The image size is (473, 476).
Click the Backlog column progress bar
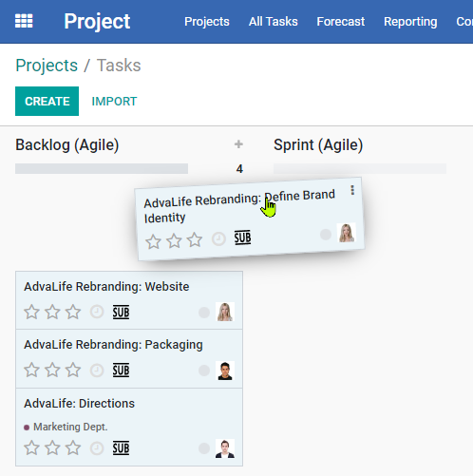click(102, 168)
